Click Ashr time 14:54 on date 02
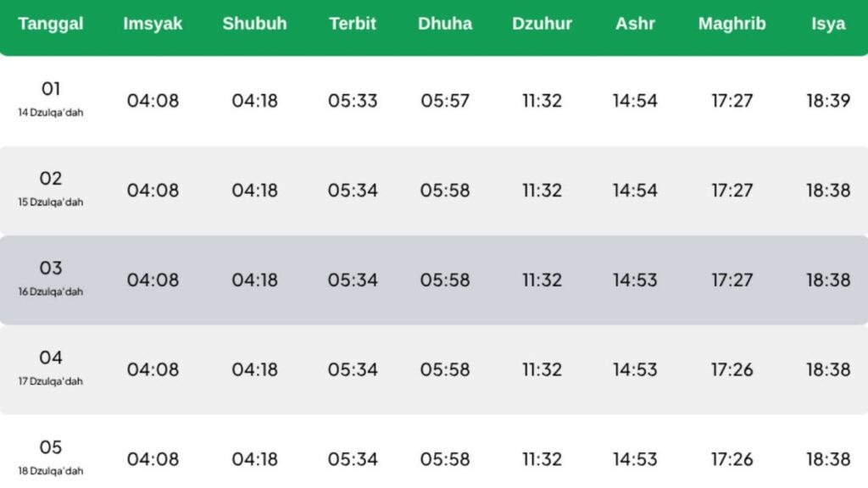The width and height of the screenshot is (868, 488). pyautogui.click(x=635, y=191)
